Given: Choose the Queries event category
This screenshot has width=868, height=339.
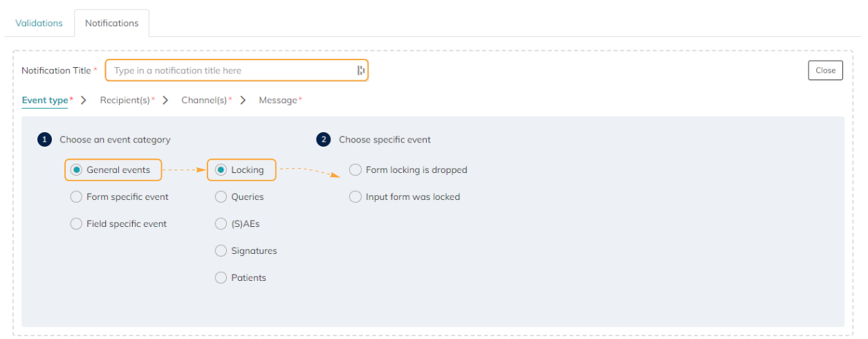Looking at the screenshot, I should tap(221, 196).
